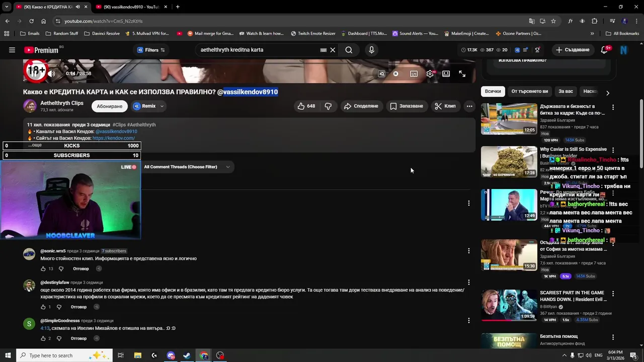Open the Windows Start menu
Screen dimensions: 644x362
coord(8,355)
